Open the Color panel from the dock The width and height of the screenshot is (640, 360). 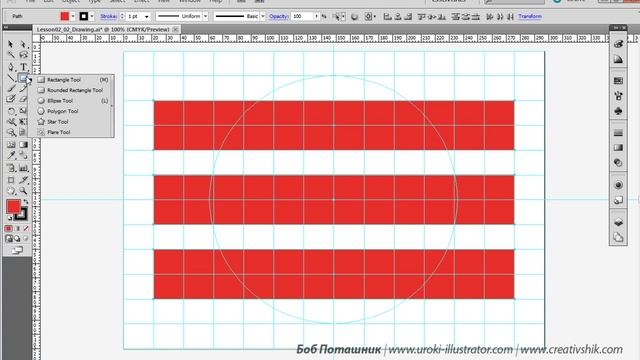pyautogui.click(x=618, y=44)
